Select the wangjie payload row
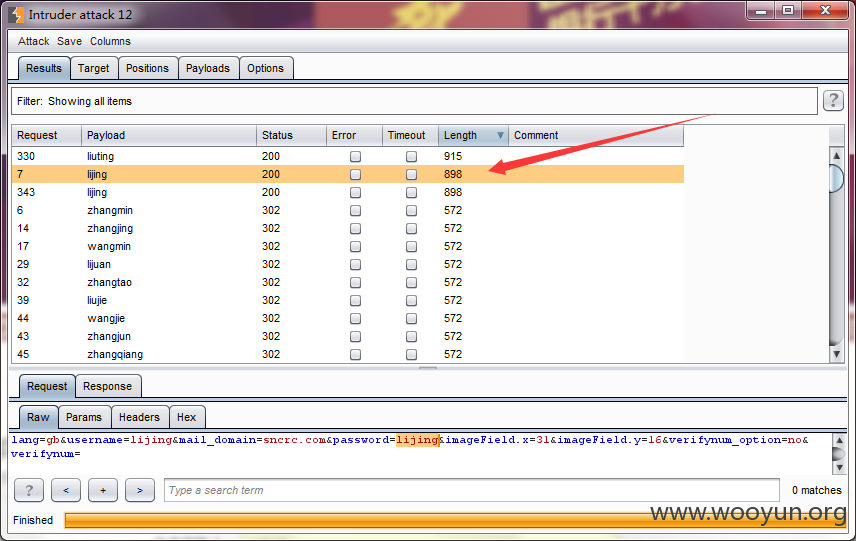Image resolution: width=856 pixels, height=541 pixels. point(348,318)
